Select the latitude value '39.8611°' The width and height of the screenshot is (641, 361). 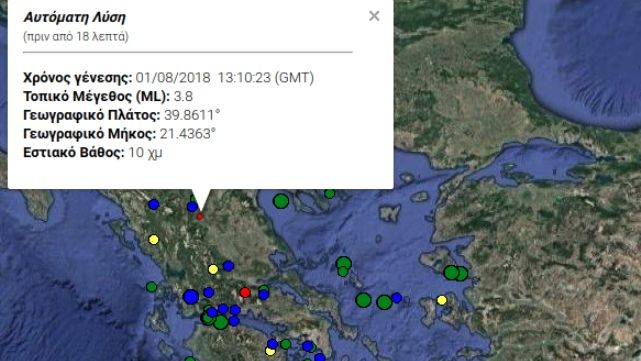192,115
